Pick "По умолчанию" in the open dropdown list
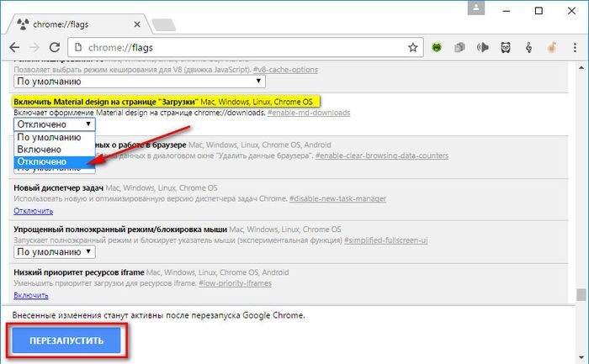 (50, 137)
